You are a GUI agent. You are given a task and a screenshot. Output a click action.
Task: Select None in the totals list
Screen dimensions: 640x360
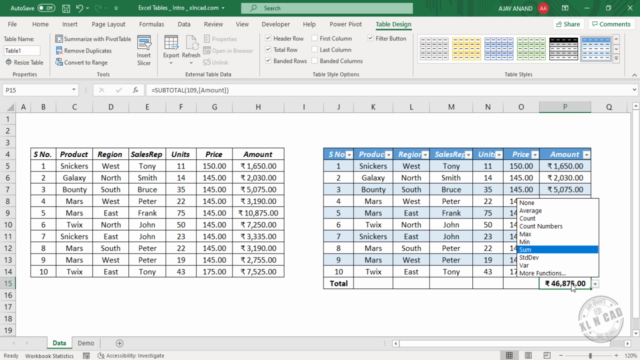[x=558, y=203]
